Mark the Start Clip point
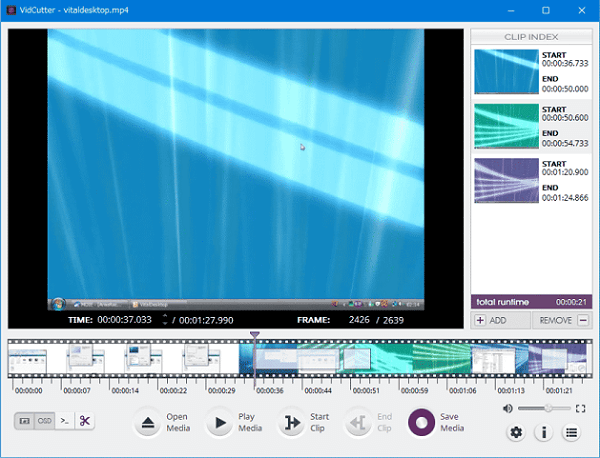Image resolution: width=600 pixels, height=458 pixels. click(x=292, y=423)
